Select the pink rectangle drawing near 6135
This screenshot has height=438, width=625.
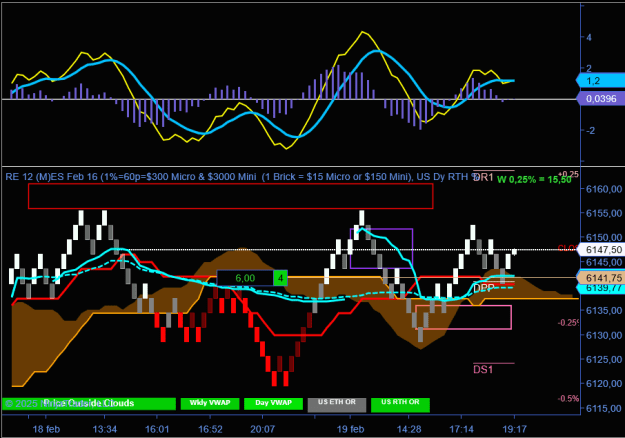tap(463, 317)
